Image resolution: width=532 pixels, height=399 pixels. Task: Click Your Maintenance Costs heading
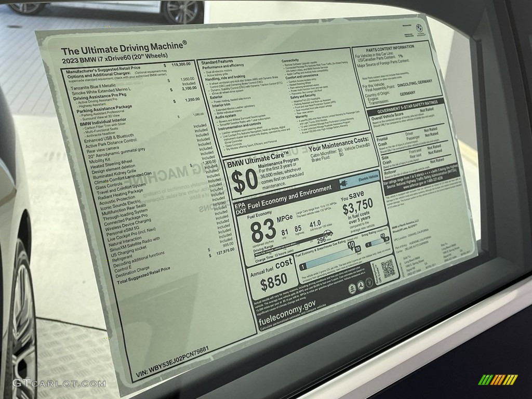339,144
